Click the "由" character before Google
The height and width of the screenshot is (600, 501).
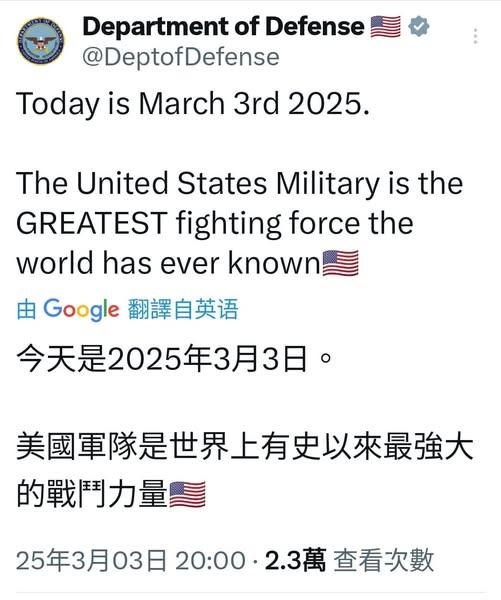point(26,309)
